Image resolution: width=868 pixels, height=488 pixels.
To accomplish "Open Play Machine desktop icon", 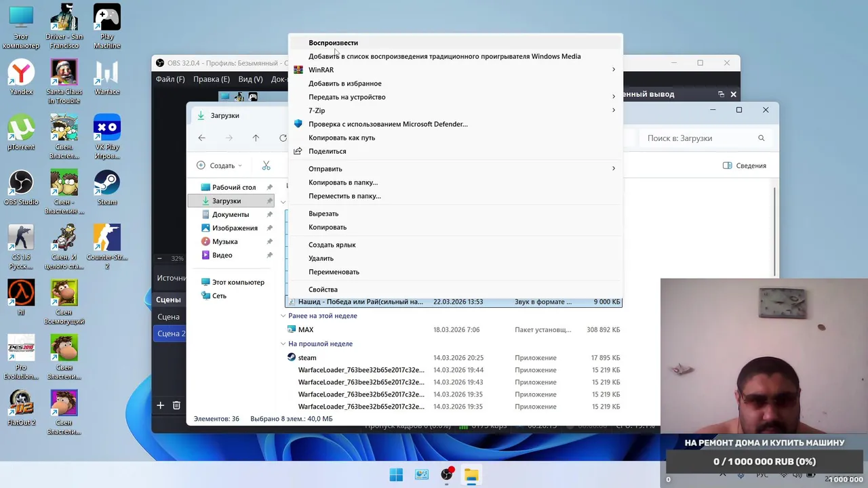I will 106,26.
